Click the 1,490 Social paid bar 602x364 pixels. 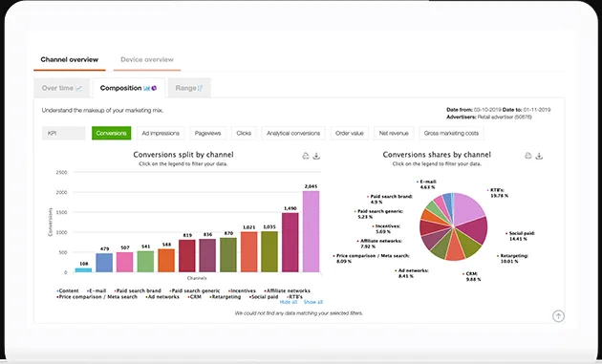coord(290,243)
